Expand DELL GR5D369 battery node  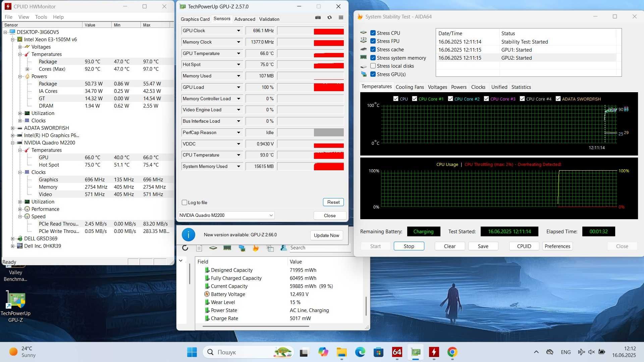click(12, 239)
